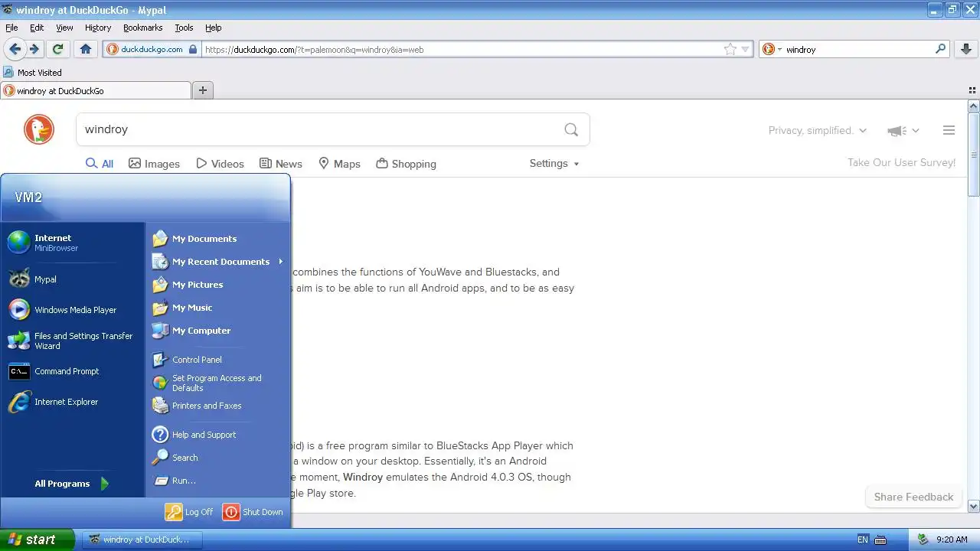This screenshot has width=980, height=551.
Task: Open My Documents folder
Action: 217,239
